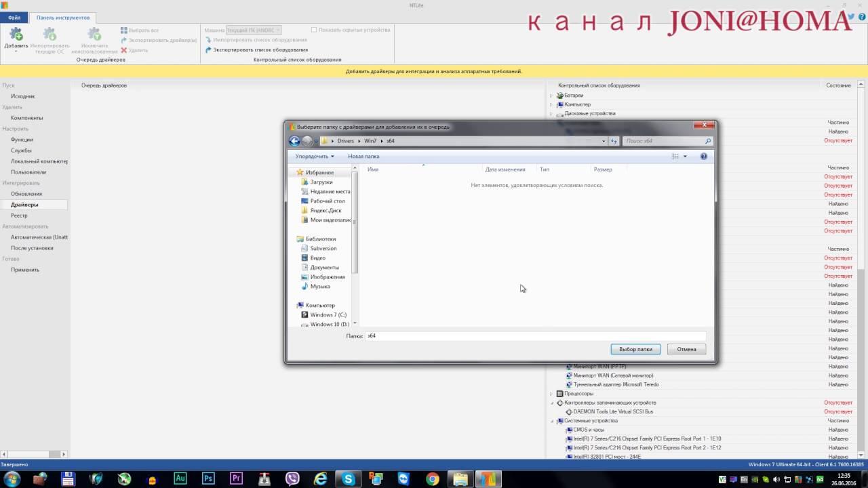This screenshot has width=868, height=488.
Task: Click the refresh button beside the address bar
Action: (614, 141)
